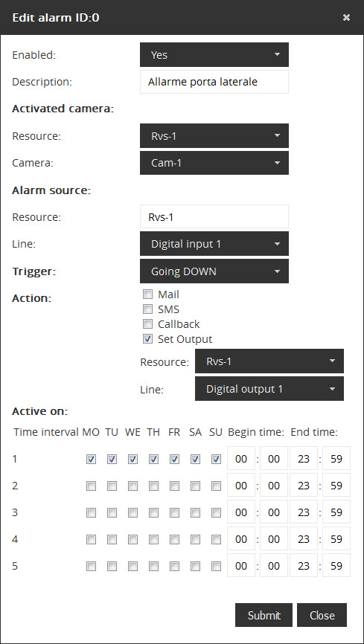
Task: Uncheck Sunday for time interval 1
Action: [x=216, y=459]
